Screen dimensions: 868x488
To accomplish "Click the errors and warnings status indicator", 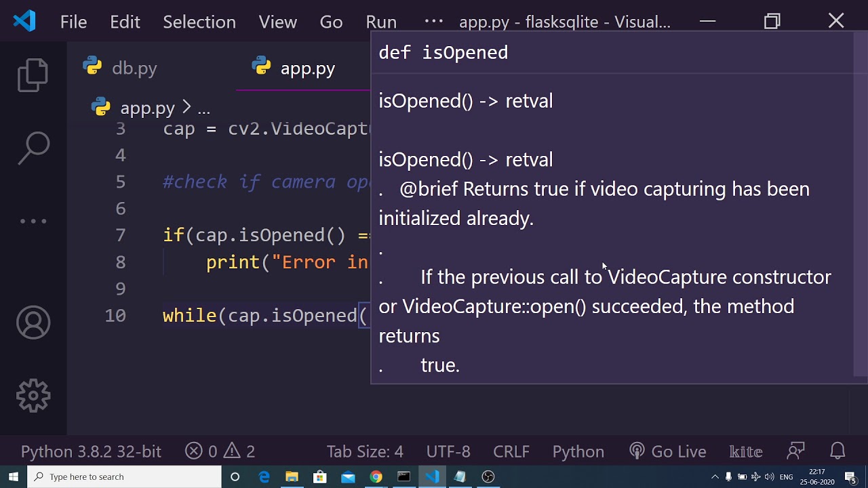I will point(220,451).
